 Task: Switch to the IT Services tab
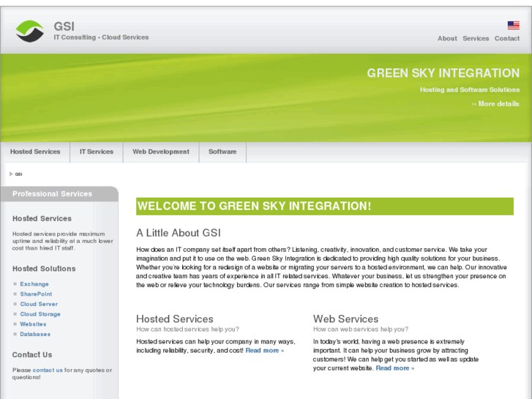97,152
